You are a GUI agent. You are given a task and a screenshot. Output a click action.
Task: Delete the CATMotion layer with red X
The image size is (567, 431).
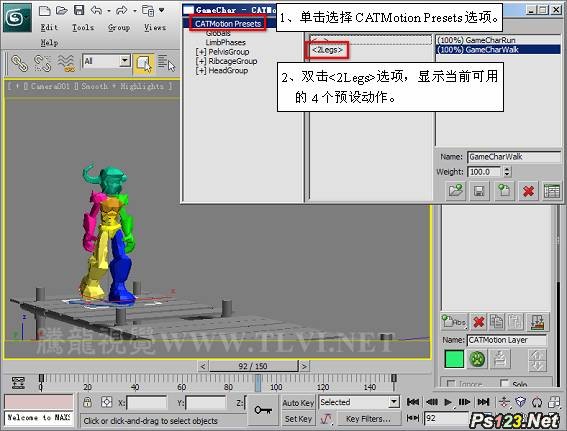[x=528, y=191]
